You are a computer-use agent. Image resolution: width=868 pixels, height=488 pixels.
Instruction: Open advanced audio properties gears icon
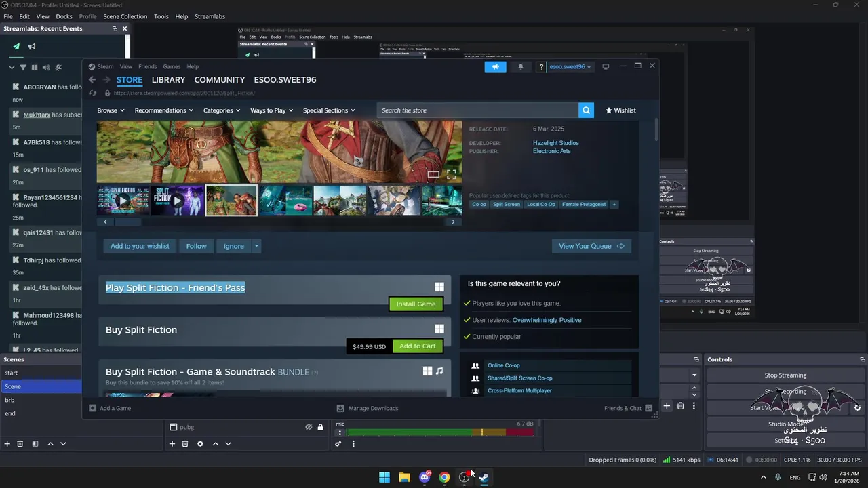(x=338, y=444)
